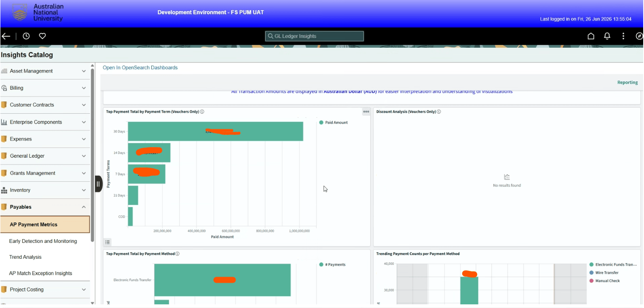This screenshot has height=308, width=644.
Task: Expand Asset Management category
Action: point(84,71)
